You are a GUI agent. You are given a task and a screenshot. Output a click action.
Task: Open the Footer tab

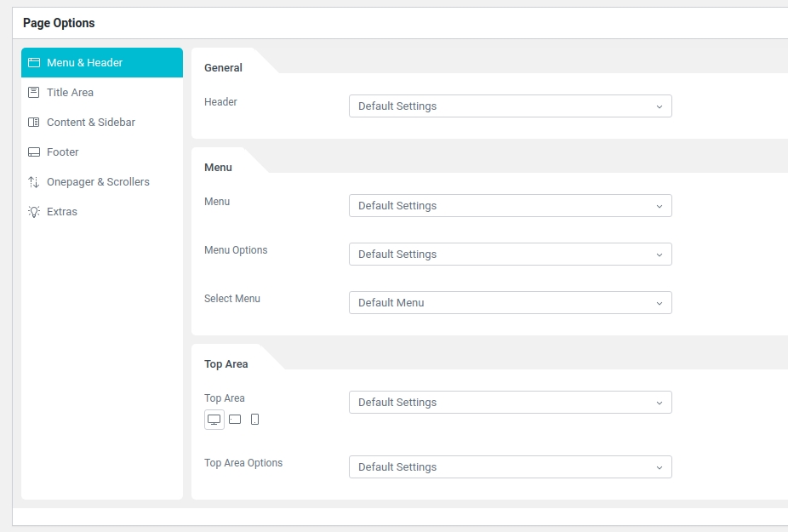pos(63,152)
